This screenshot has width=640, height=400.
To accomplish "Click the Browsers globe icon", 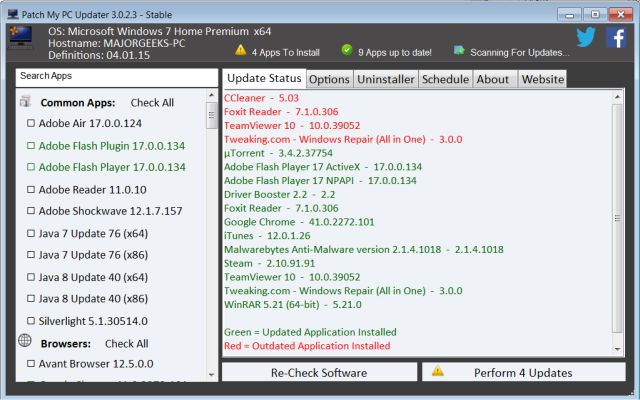I will point(25,342).
